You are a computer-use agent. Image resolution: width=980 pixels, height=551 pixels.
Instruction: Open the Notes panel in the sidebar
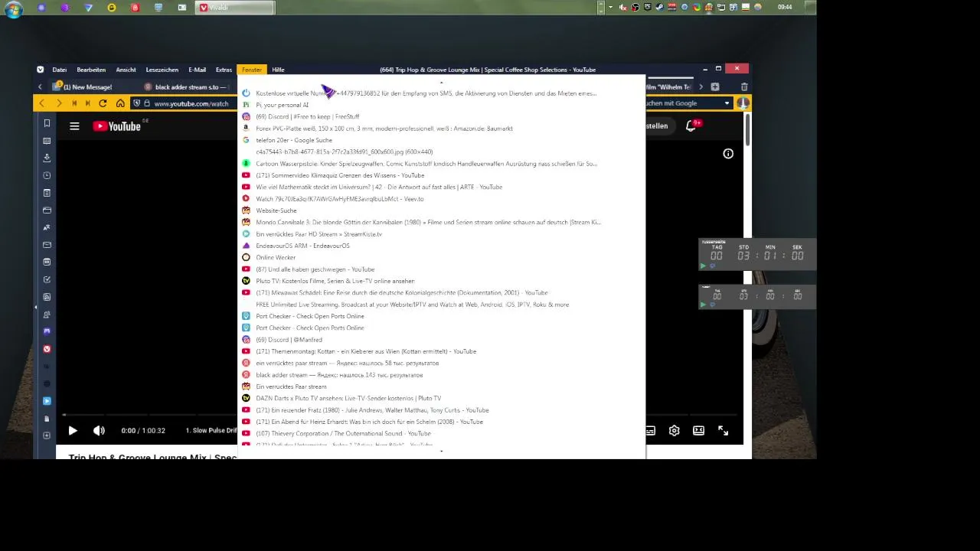tap(47, 193)
